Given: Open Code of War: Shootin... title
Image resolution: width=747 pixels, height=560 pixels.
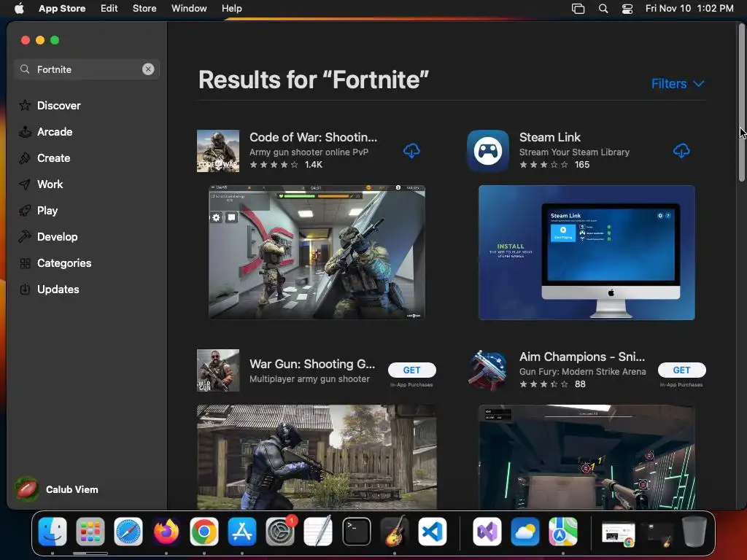Looking at the screenshot, I should click(x=313, y=137).
